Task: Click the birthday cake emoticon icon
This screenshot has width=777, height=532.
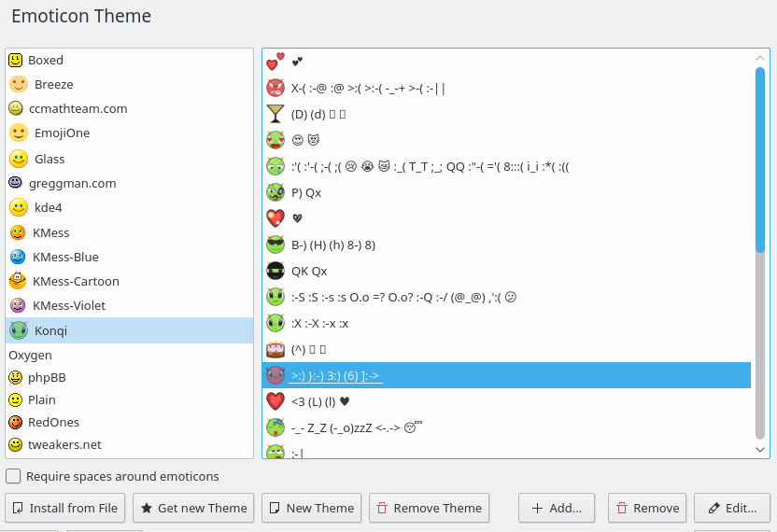Action: pos(275,350)
